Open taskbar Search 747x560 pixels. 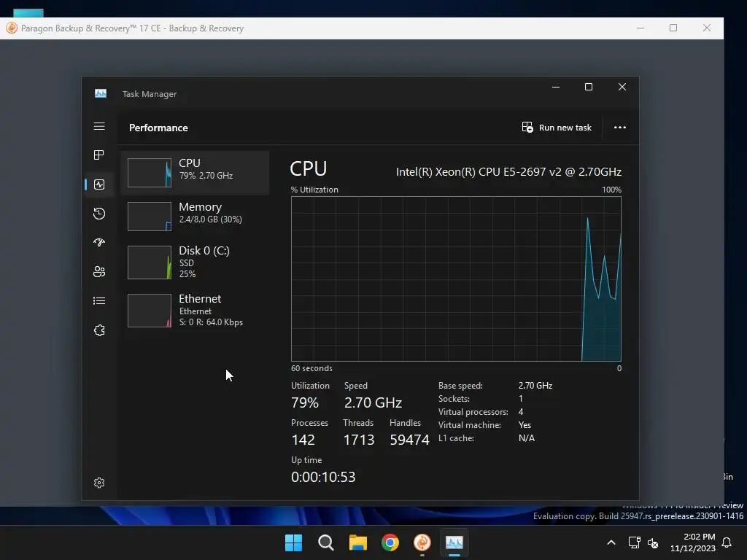326,542
